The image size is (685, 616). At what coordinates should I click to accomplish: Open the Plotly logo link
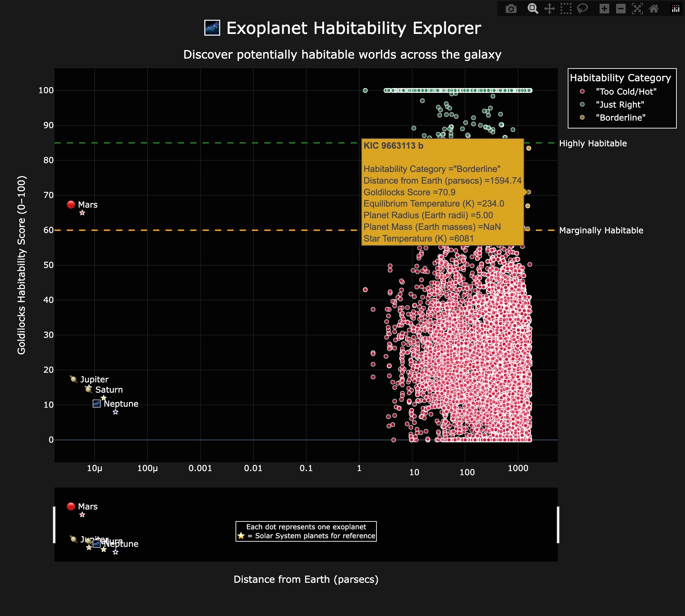pyautogui.click(x=676, y=9)
